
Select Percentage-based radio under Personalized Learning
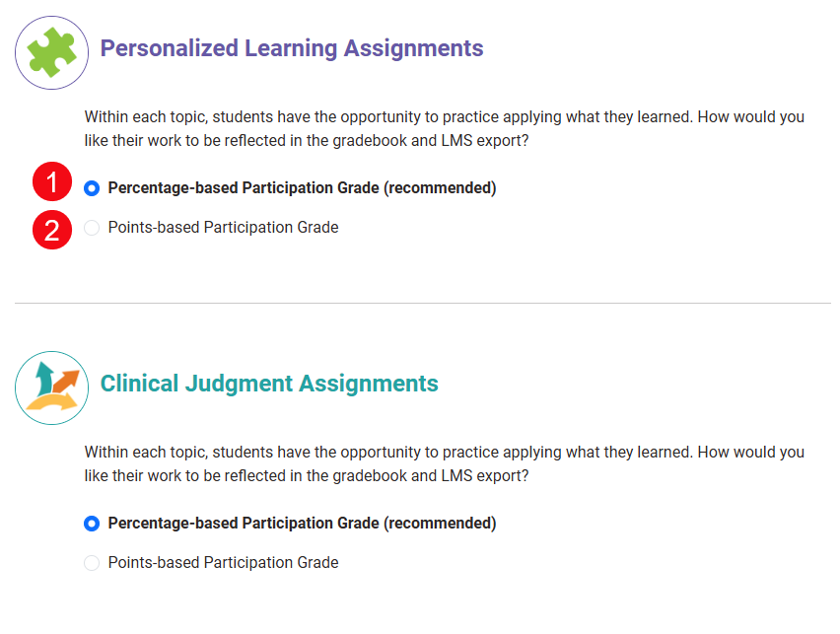click(92, 188)
